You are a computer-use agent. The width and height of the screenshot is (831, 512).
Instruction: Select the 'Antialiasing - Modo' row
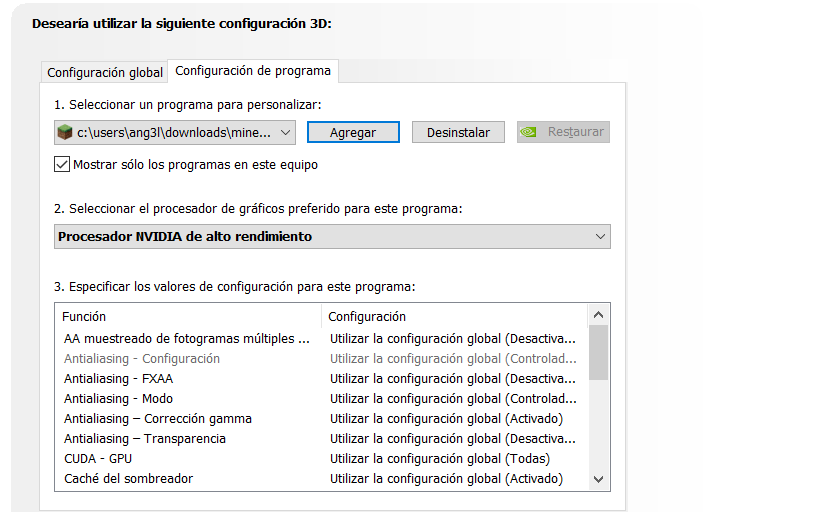tap(321, 399)
